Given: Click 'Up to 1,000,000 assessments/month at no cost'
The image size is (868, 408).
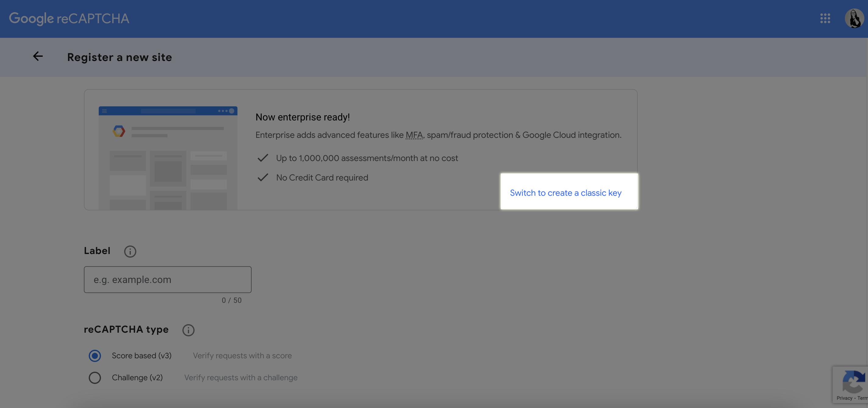Looking at the screenshot, I should point(367,158).
